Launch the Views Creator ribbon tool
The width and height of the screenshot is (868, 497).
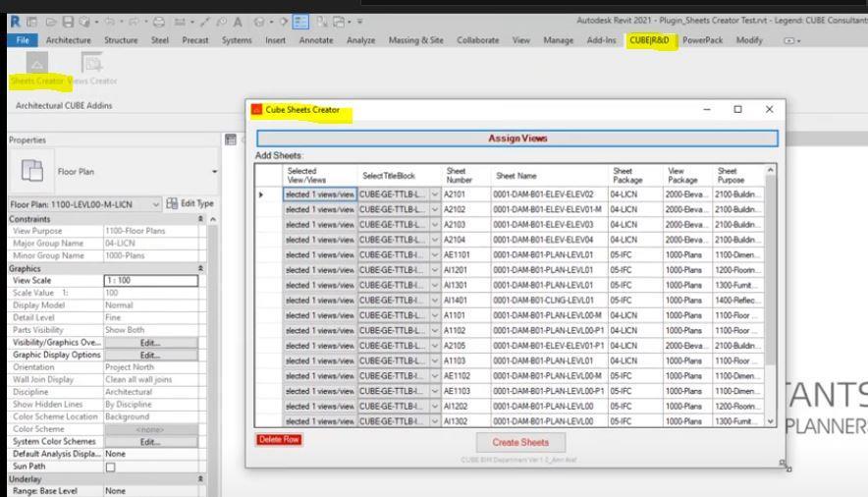pyautogui.click(x=93, y=69)
